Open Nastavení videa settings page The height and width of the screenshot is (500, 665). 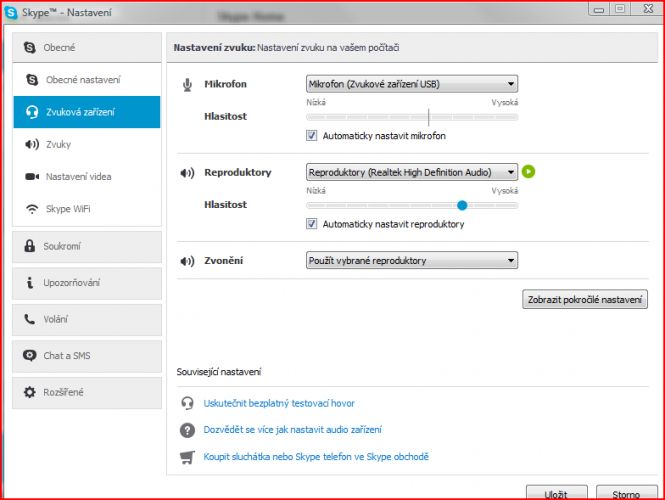tap(87, 176)
